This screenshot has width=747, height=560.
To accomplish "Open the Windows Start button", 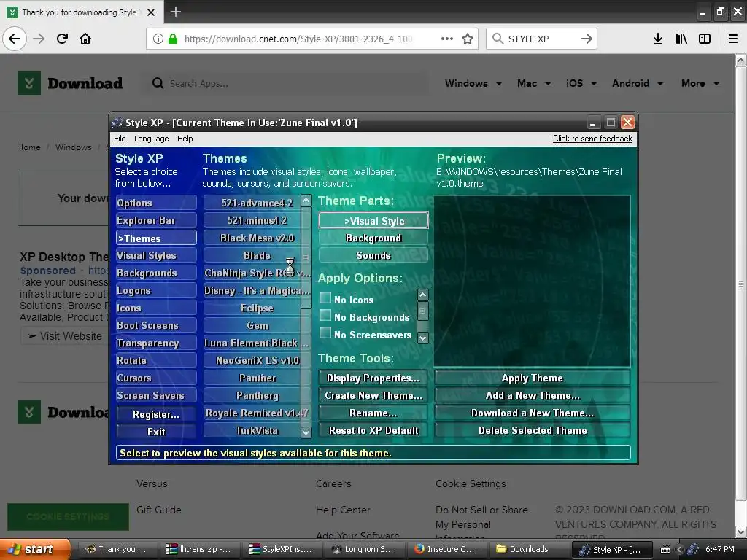I will tap(34, 550).
